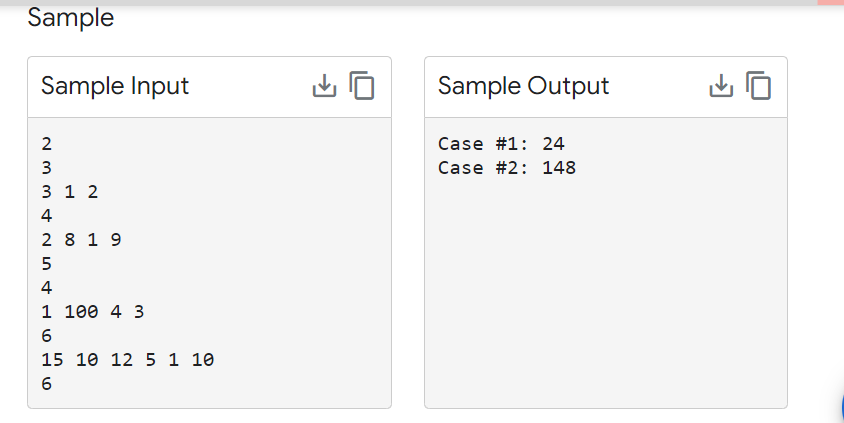Download the Sample Input file

point(324,86)
